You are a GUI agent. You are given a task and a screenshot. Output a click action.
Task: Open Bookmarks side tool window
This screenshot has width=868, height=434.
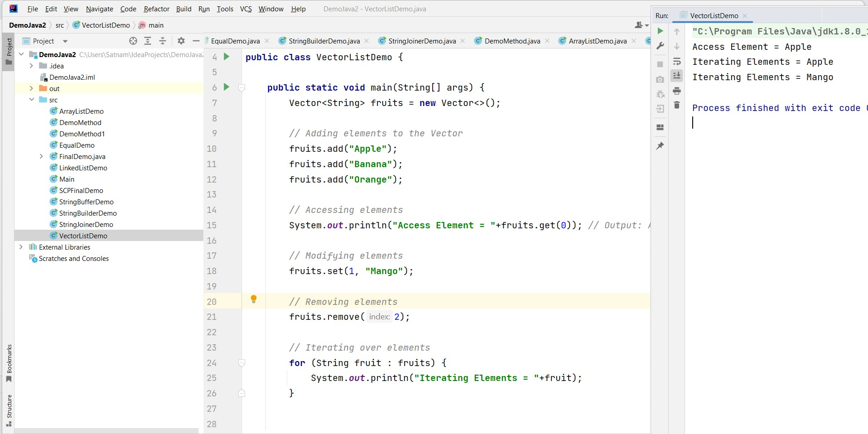9,363
